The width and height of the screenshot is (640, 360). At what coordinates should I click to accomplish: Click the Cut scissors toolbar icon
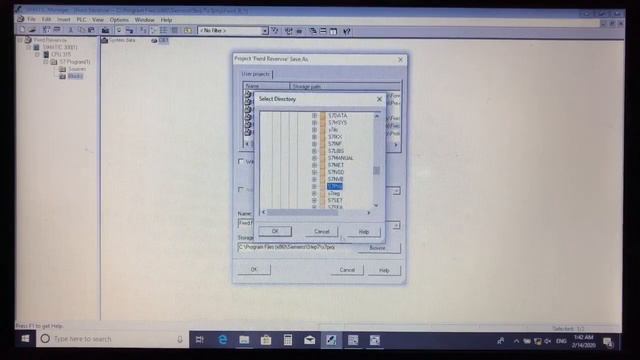pyautogui.click(x=71, y=30)
